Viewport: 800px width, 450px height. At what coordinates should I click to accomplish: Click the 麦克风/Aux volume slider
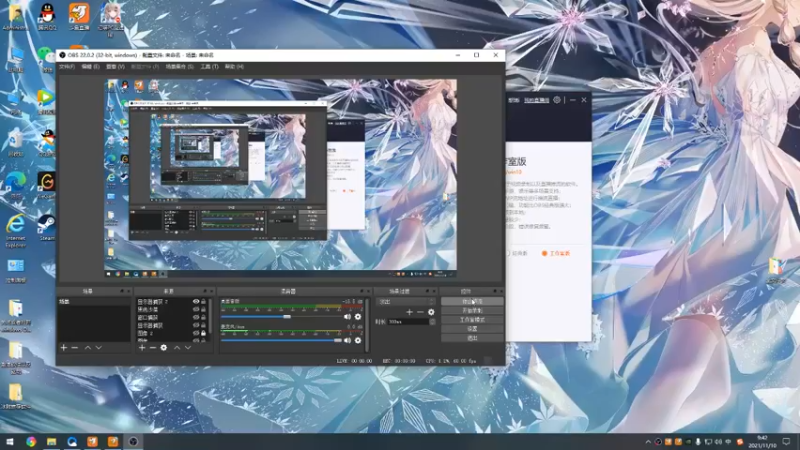click(x=282, y=340)
